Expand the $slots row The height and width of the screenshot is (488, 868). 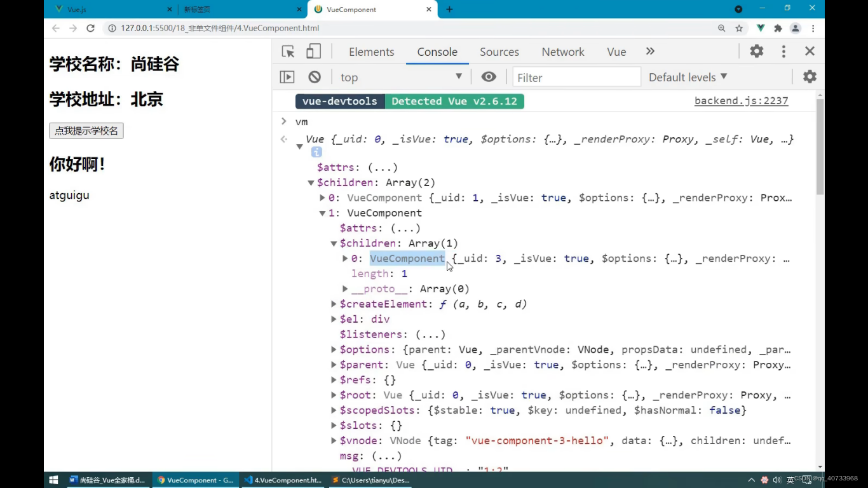pos(334,426)
